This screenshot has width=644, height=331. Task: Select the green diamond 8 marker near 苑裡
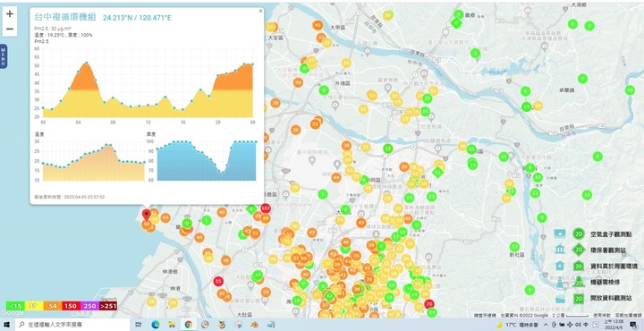point(455,23)
